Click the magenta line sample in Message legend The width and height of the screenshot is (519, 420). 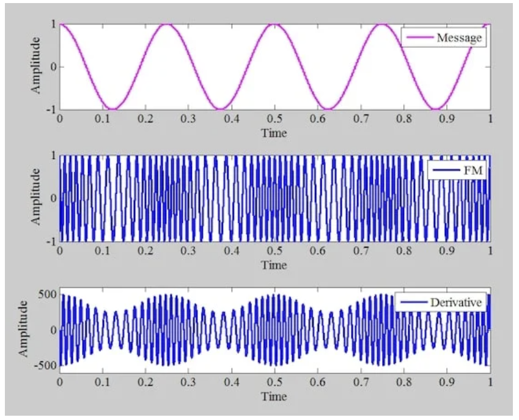[420, 37]
